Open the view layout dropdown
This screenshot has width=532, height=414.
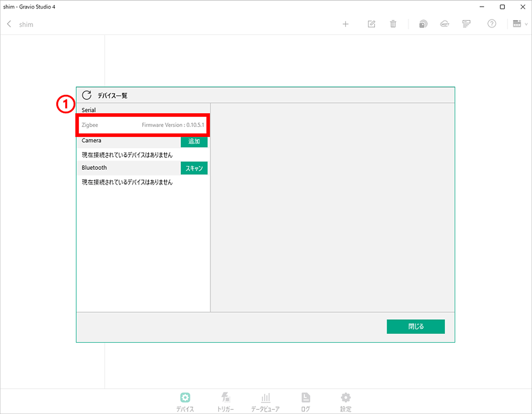(x=520, y=24)
